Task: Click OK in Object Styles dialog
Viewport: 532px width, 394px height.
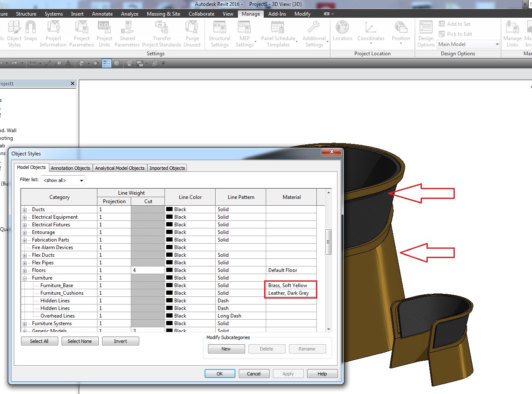Action: coord(220,374)
